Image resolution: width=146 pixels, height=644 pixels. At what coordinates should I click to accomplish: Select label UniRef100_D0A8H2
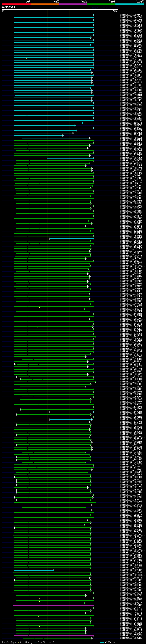(131, 625)
